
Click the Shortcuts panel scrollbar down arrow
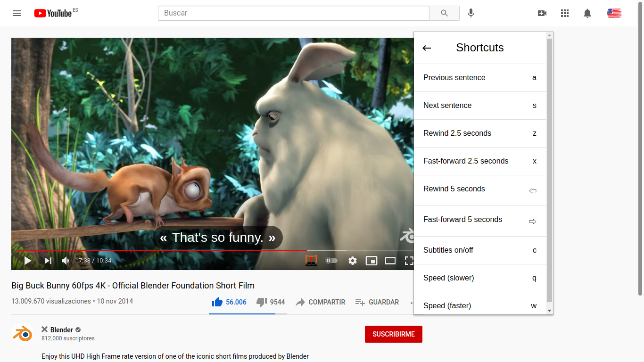[x=550, y=311]
